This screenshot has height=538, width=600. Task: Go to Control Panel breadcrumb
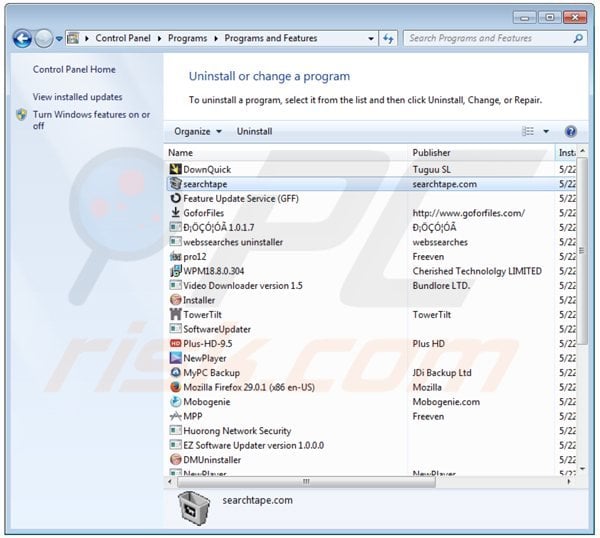pyautogui.click(x=123, y=38)
